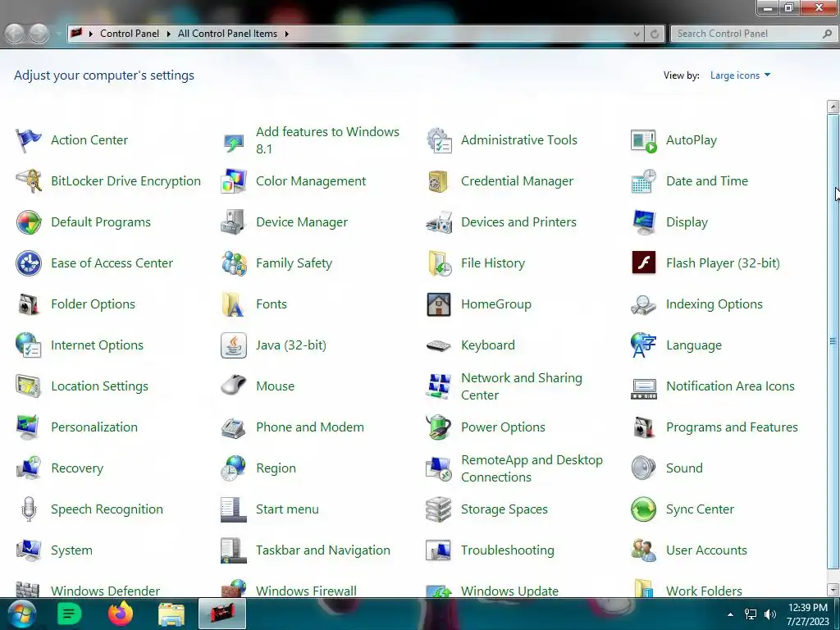
Task: Open the RemoteApp and Desktop Connections link
Action: tap(532, 468)
